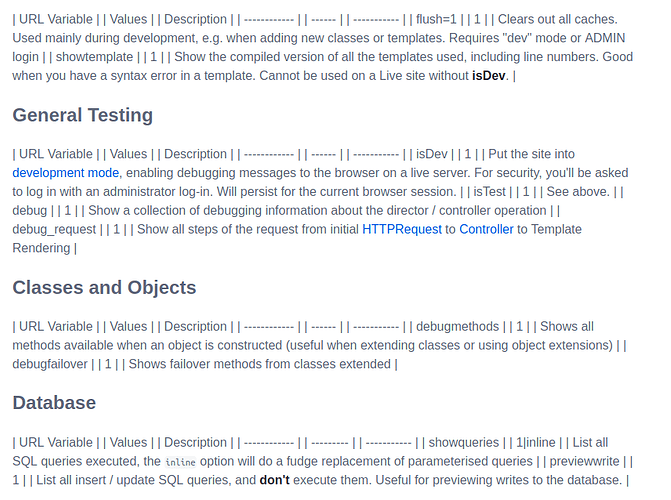Select the "Classes and Objects" heading
671x500 pixels.
click(104, 288)
